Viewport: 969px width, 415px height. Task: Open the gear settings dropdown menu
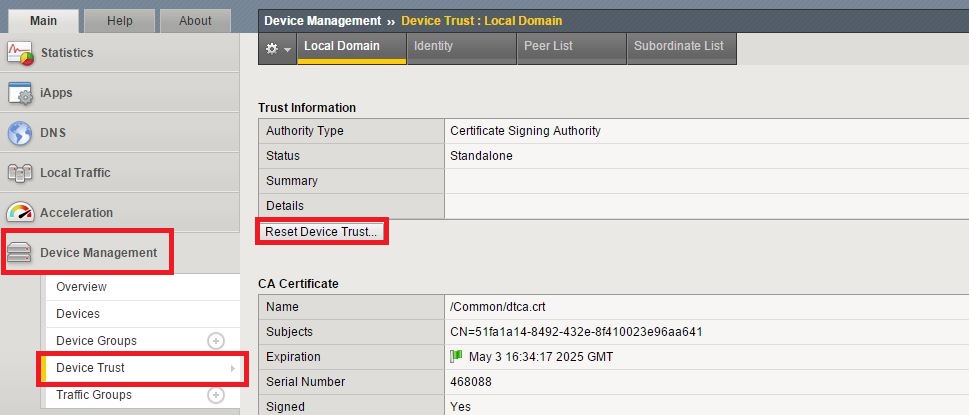click(x=277, y=48)
